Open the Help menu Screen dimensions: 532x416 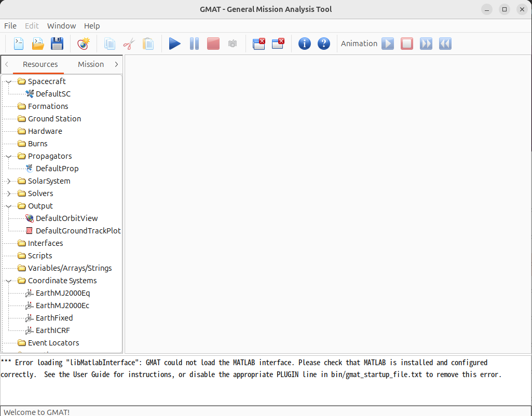tap(92, 26)
